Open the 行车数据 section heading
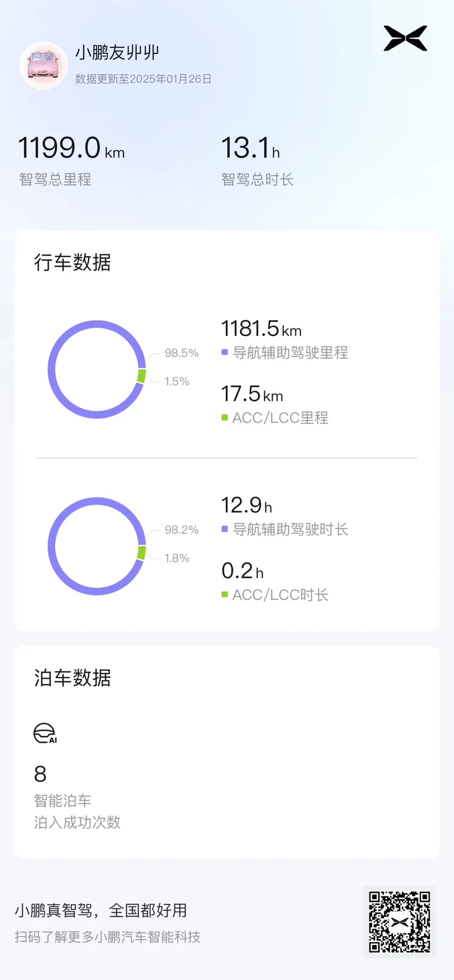This screenshot has height=980, width=454. [72, 263]
